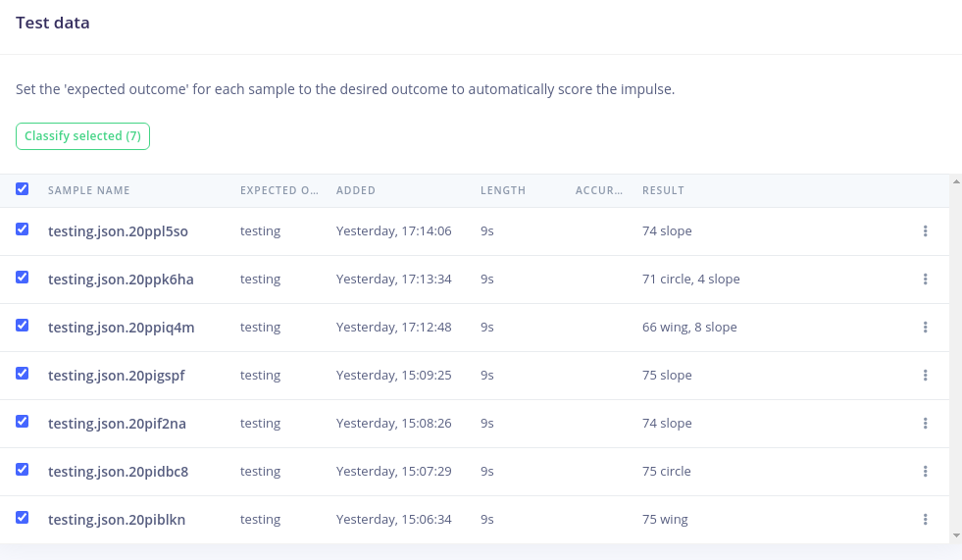Click the Length column header

[503, 191]
